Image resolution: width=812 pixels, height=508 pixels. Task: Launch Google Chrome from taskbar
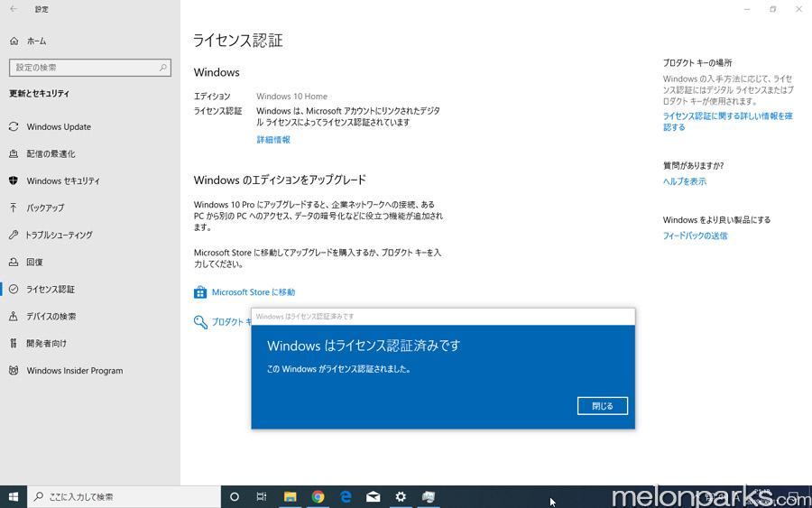318,496
